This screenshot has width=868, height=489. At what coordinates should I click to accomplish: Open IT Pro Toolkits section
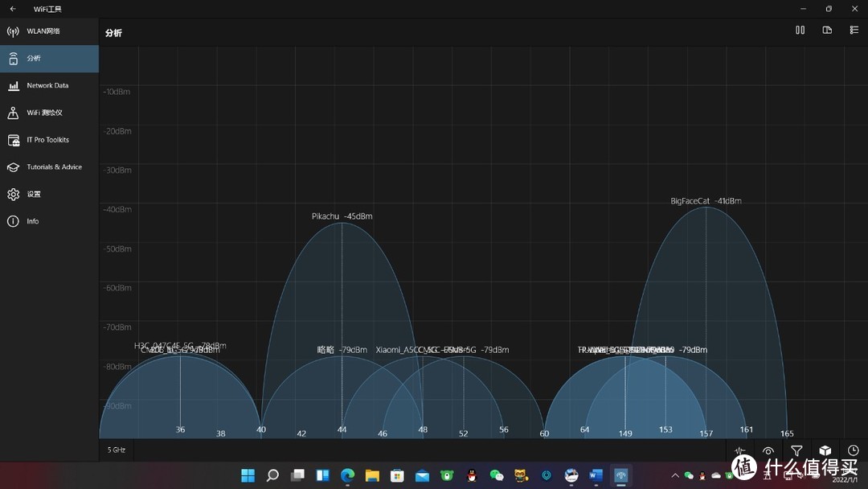[49, 140]
